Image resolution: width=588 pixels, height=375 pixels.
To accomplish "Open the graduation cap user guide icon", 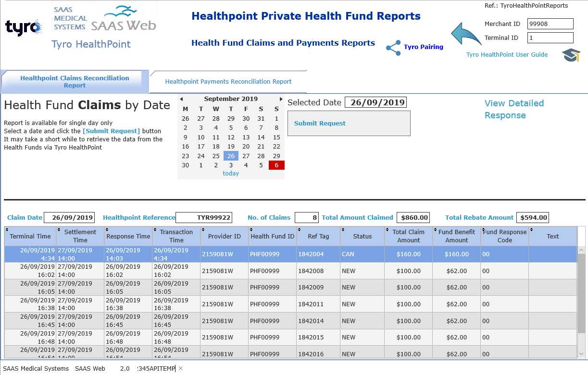I will click(x=571, y=55).
